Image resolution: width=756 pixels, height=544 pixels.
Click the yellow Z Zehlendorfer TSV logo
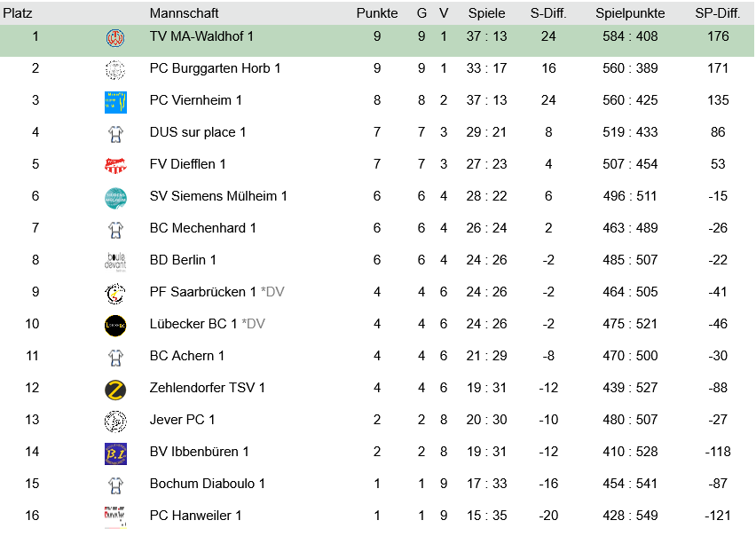(115, 390)
